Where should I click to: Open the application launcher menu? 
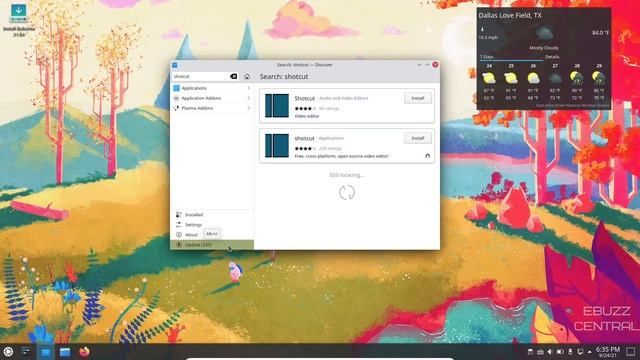tap(8, 351)
